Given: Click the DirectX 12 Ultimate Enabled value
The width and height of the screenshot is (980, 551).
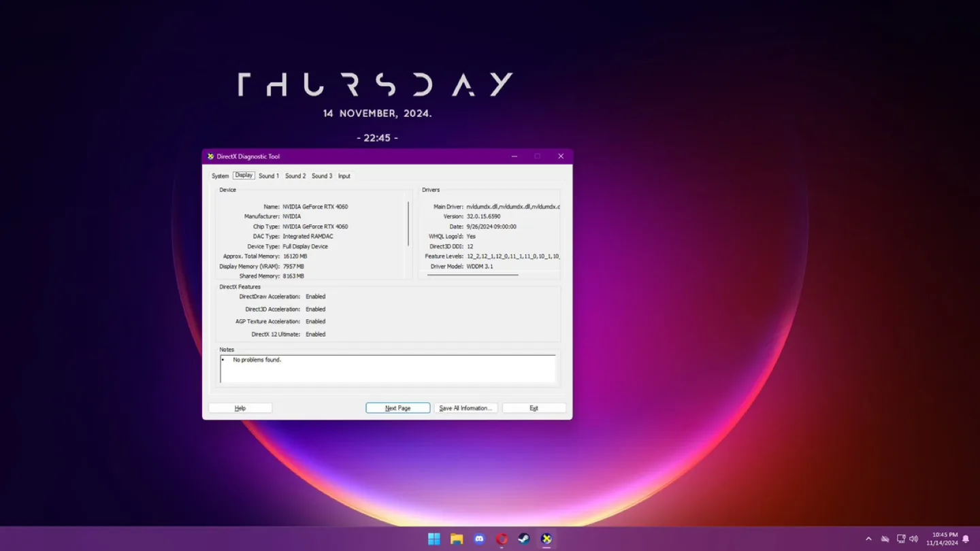Looking at the screenshot, I should click(315, 335).
